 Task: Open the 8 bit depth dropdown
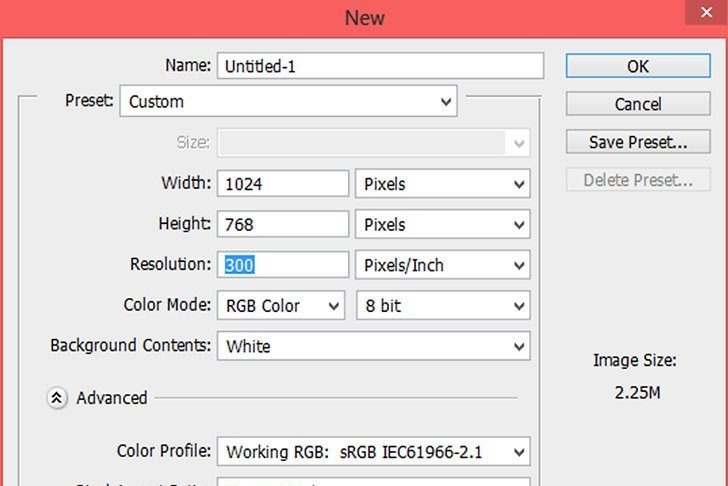(442, 306)
